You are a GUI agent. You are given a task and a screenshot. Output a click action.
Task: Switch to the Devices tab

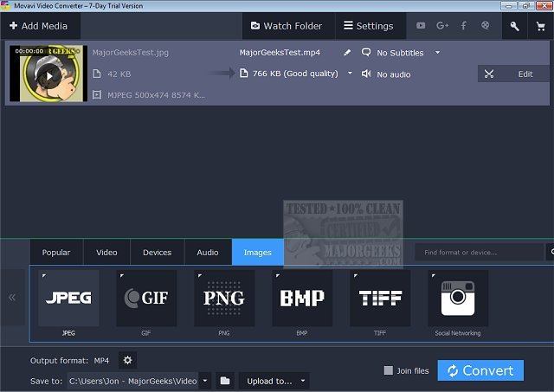pos(158,252)
